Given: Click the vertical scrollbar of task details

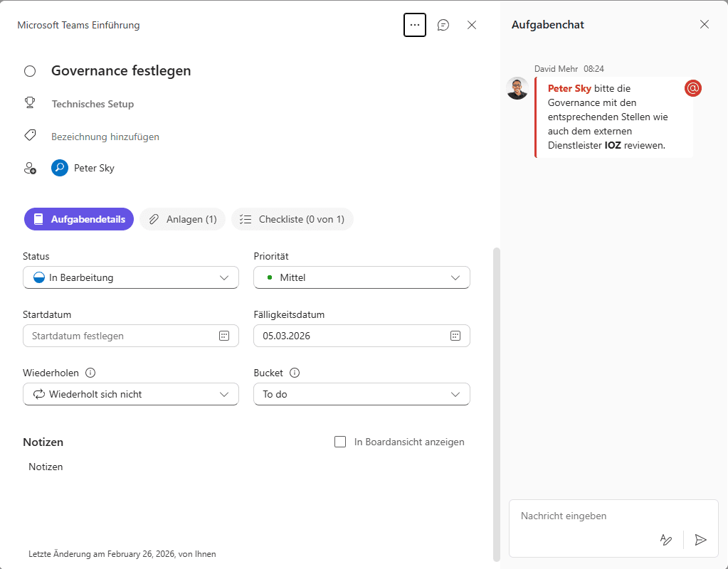Looking at the screenshot, I should pyautogui.click(x=496, y=398).
